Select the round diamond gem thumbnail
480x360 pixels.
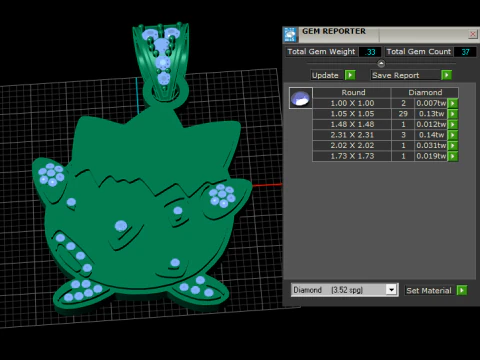(x=301, y=98)
